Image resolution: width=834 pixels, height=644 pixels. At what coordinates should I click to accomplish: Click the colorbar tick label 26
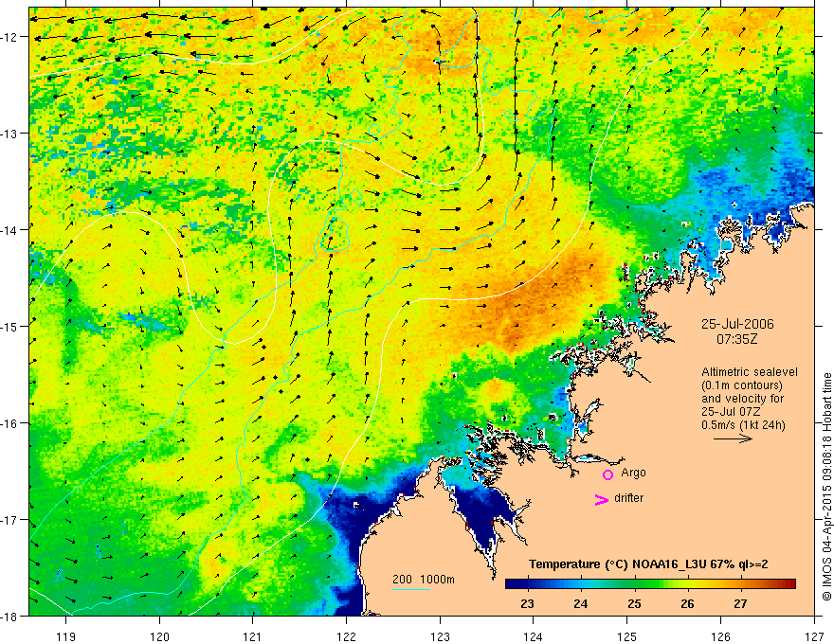(x=687, y=604)
